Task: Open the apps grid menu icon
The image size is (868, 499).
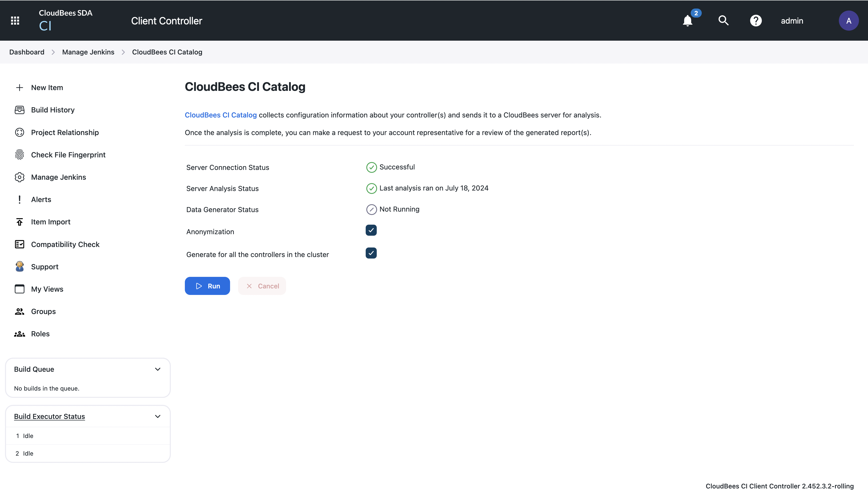Action: pos(15,21)
